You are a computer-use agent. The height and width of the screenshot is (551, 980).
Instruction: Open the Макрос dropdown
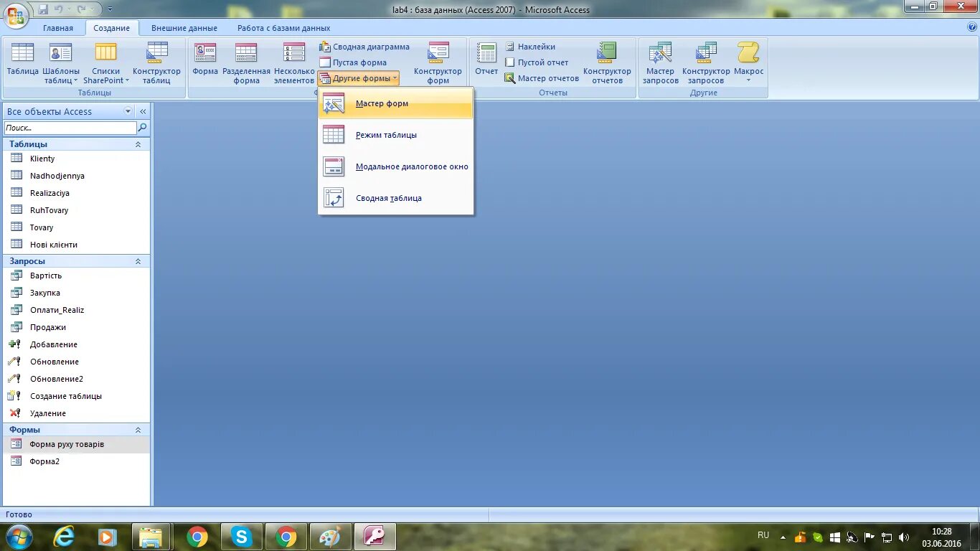(748, 63)
